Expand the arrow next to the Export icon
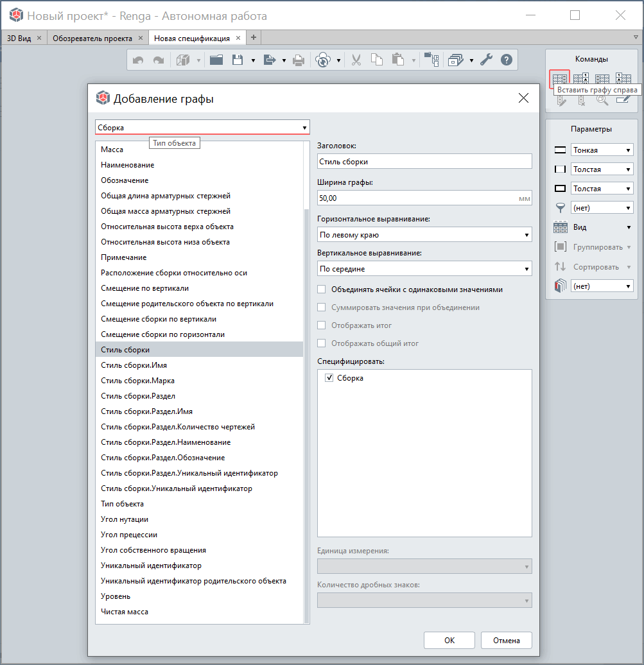 pyautogui.click(x=284, y=60)
